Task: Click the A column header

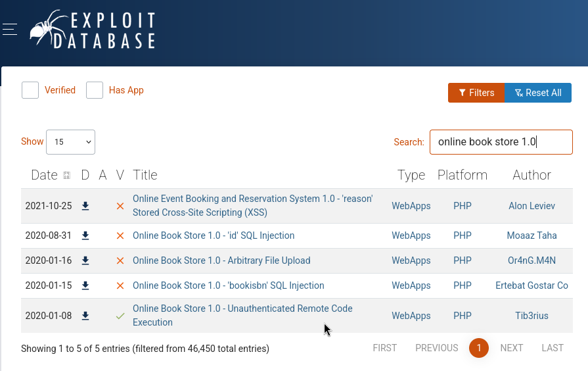Action: (x=102, y=175)
